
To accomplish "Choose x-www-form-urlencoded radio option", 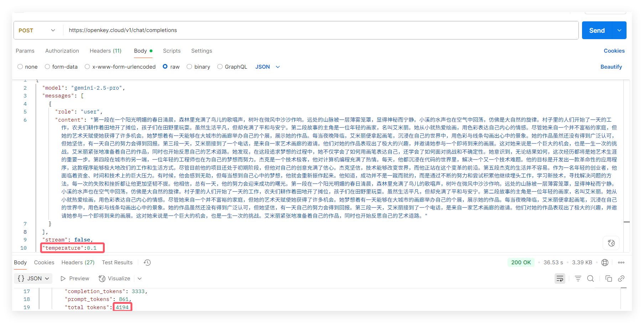I will click(x=87, y=67).
